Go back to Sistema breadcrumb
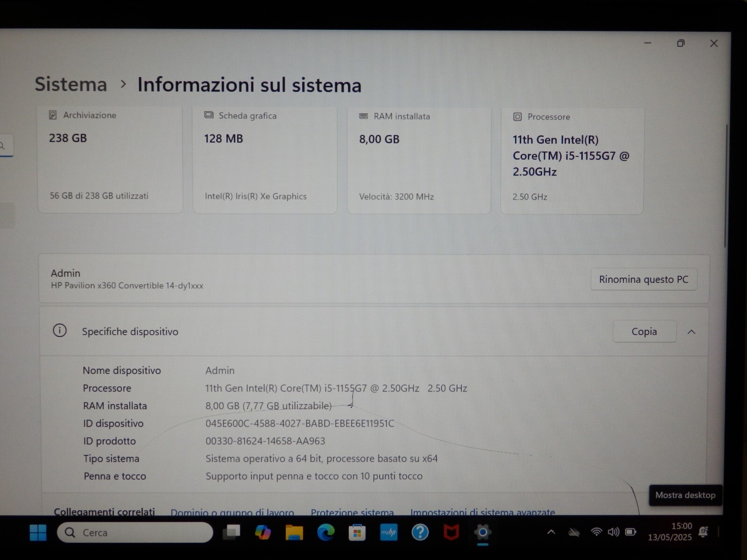 (71, 84)
